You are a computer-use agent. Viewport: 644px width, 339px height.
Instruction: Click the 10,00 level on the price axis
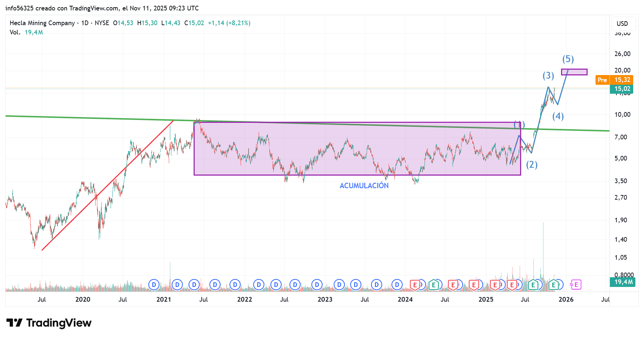(622, 115)
